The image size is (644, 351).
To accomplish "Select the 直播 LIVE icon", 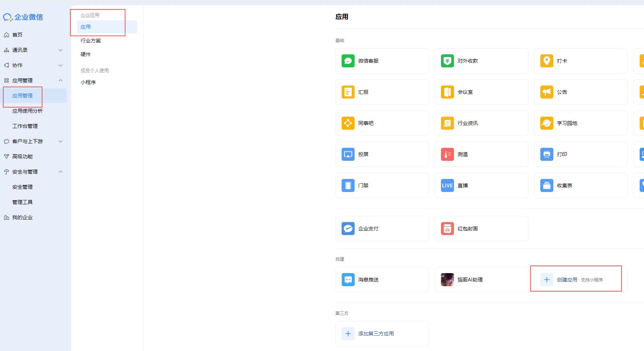I will pos(447,185).
